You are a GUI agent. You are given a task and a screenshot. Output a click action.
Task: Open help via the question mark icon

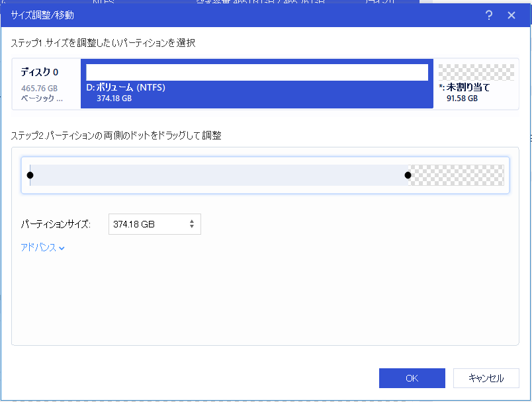point(488,15)
